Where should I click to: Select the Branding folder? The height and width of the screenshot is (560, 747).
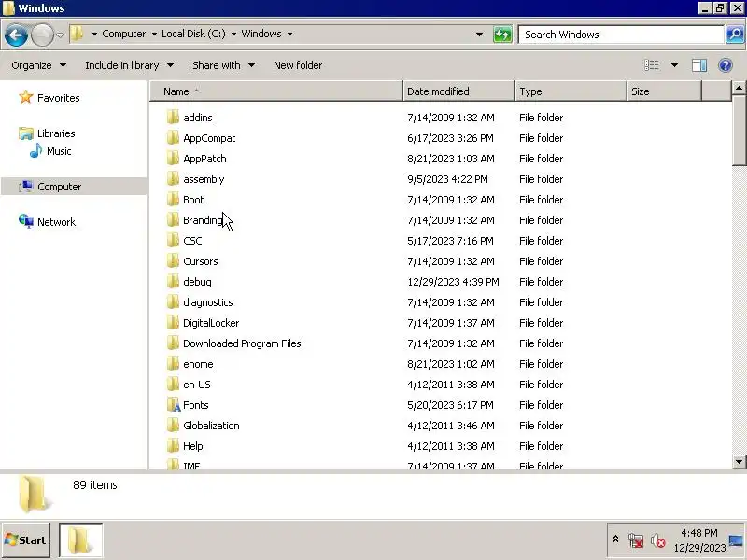[203, 220]
